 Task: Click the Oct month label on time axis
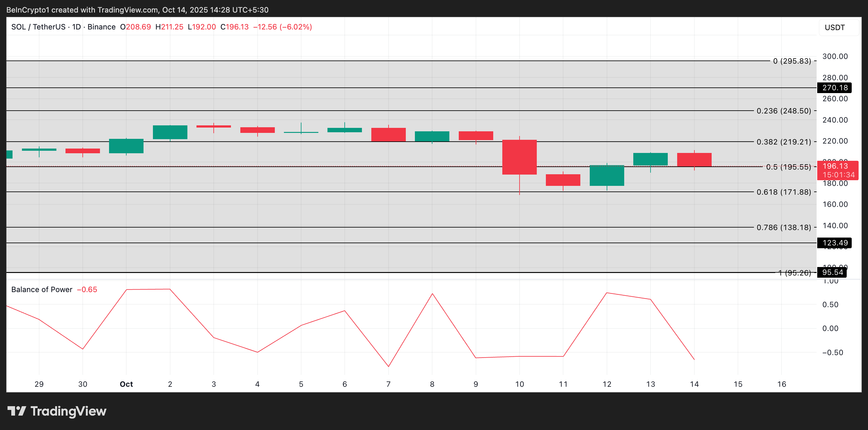coord(126,384)
